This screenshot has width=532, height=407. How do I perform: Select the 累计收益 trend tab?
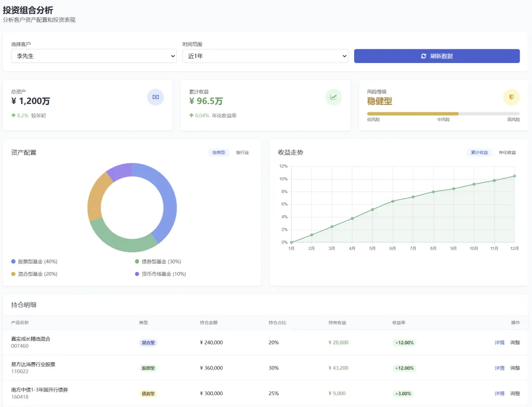[x=479, y=152]
